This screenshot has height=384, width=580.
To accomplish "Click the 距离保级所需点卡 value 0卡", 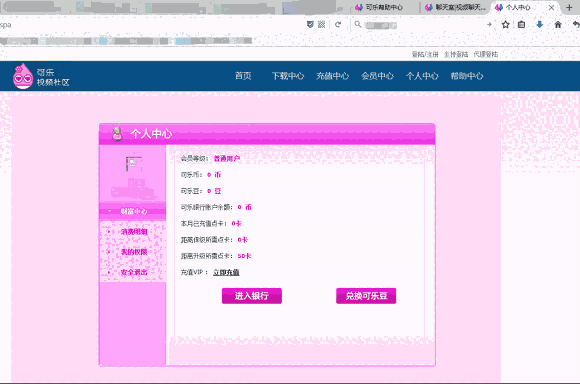I will tap(242, 240).
